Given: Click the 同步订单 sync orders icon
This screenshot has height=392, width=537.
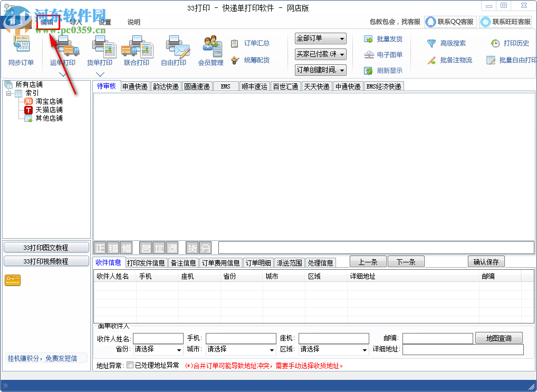Looking at the screenshot, I should tap(22, 51).
